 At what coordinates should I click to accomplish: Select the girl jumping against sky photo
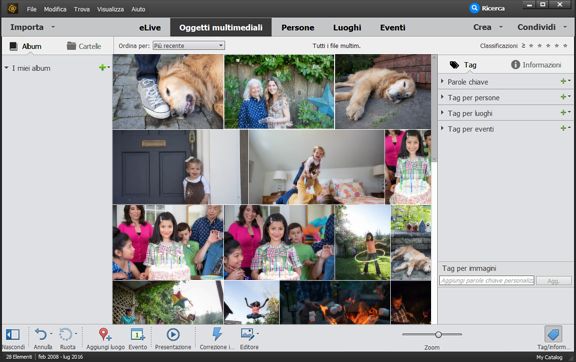coord(252,302)
